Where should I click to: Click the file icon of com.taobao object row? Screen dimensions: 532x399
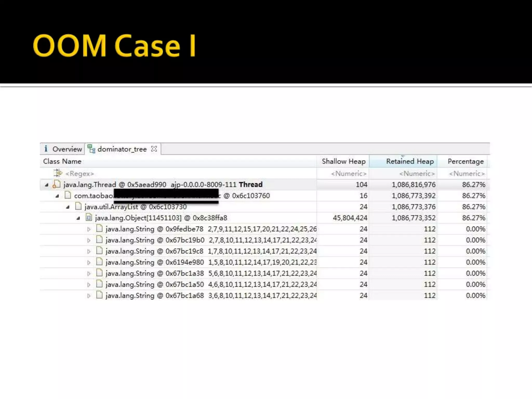68,195
